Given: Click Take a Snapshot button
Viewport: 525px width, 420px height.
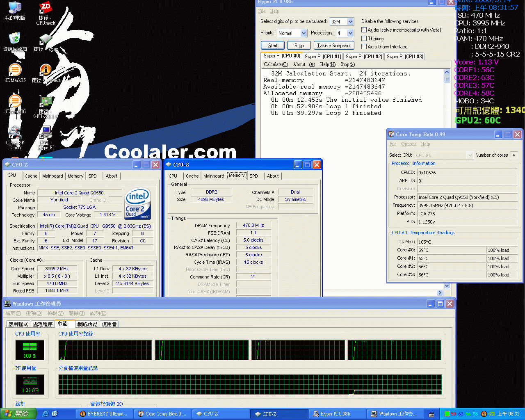Looking at the screenshot, I should coord(334,46).
